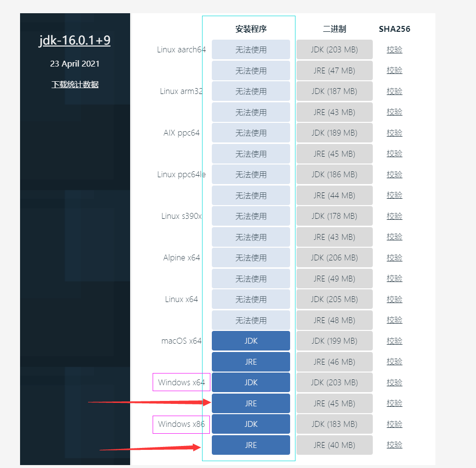Select the Windows x86 platform label
Viewport: 476px width, 468px height.
[x=181, y=424]
